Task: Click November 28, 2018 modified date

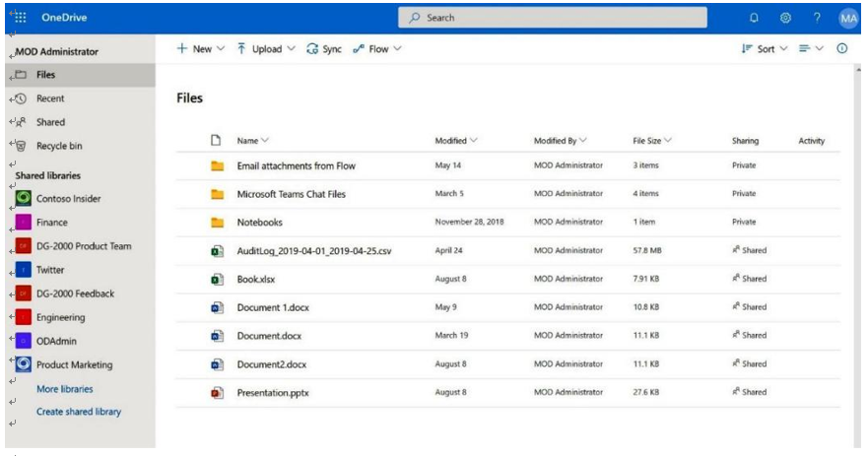Action: (x=469, y=222)
